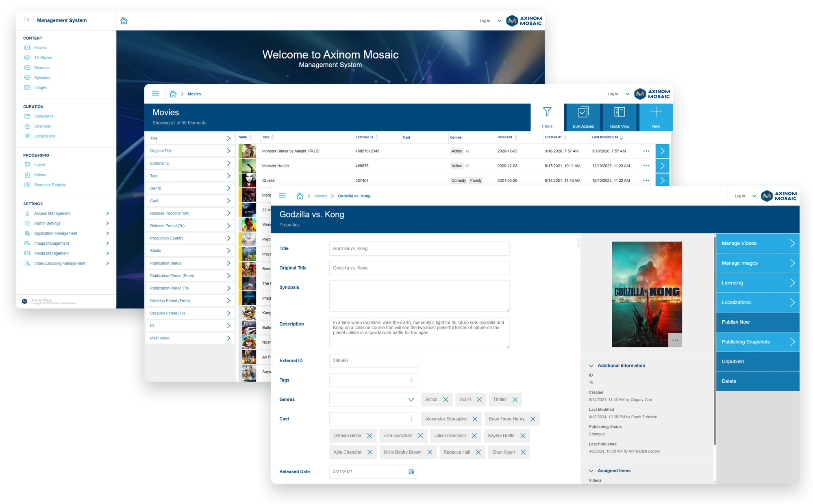This screenshot has width=813, height=504.
Task: Open Movies in the sidebar Content section
Action: point(40,48)
